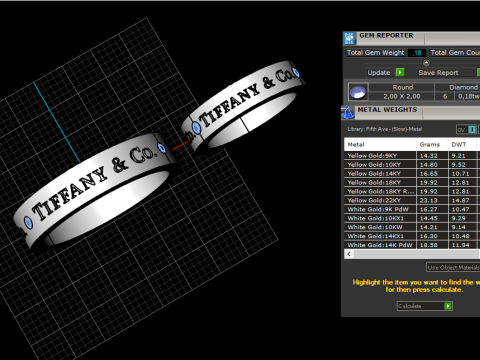
Task: Click the Total Gem Weight value field
Action: point(417,53)
